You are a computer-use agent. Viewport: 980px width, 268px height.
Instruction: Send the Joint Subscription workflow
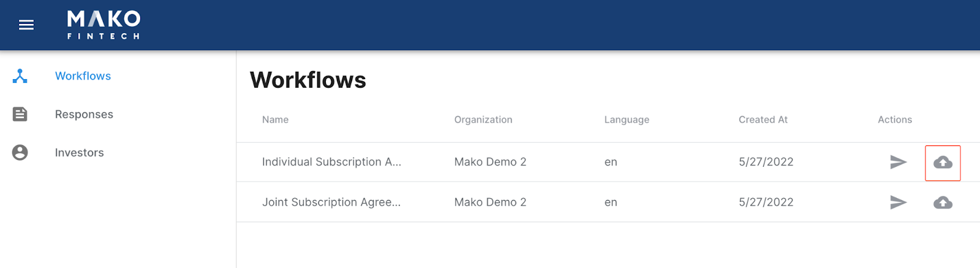click(x=898, y=202)
